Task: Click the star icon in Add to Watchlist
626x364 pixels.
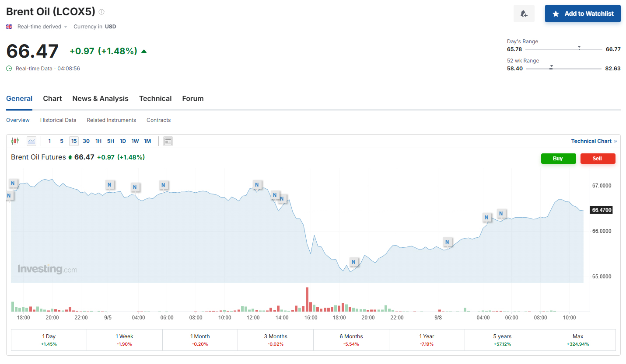Action: [556, 14]
